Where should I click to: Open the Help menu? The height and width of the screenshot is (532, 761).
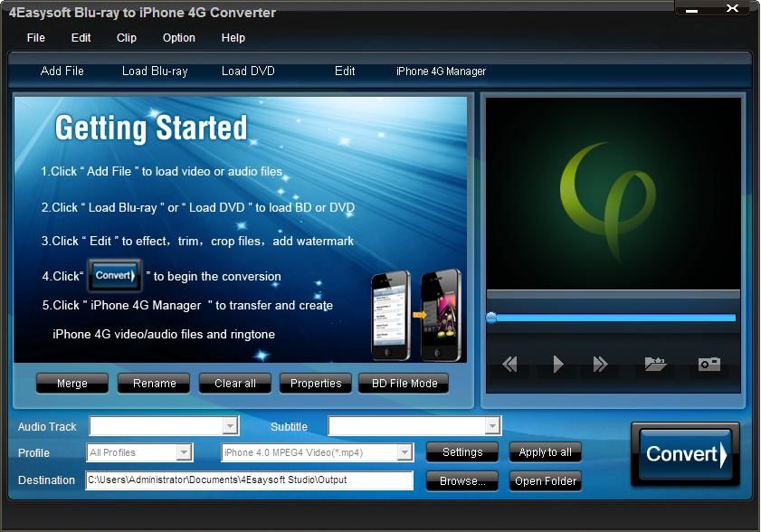pos(233,38)
